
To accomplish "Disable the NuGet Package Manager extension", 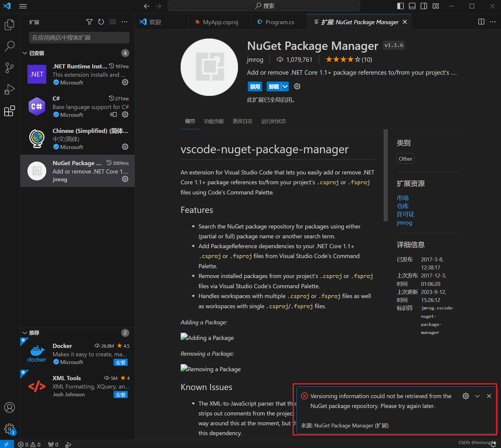I will [x=255, y=86].
